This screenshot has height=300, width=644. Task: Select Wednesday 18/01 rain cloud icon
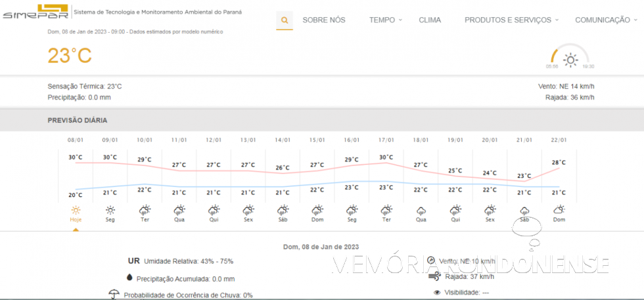(421, 210)
